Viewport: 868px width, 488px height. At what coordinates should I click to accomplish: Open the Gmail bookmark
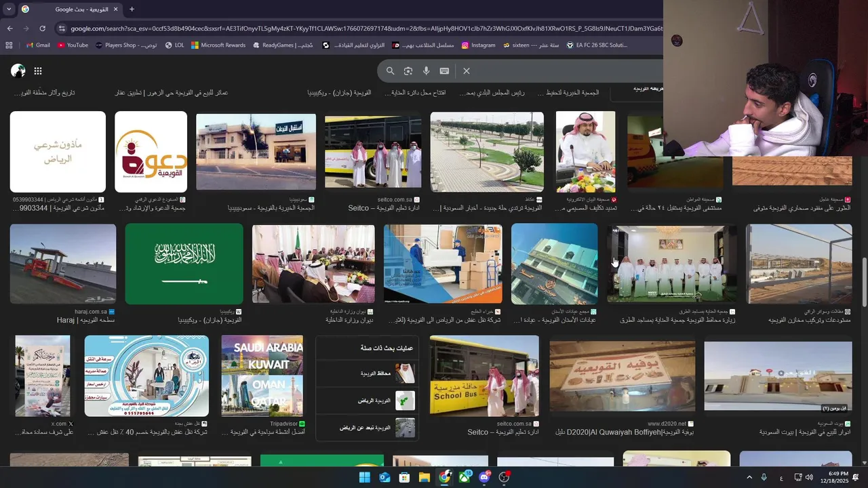pyautogui.click(x=38, y=45)
